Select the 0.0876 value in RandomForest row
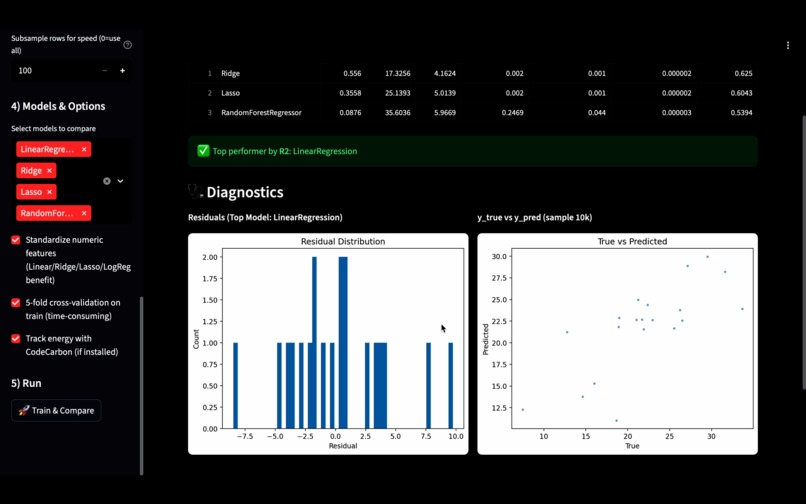This screenshot has width=806, height=504. pos(350,113)
